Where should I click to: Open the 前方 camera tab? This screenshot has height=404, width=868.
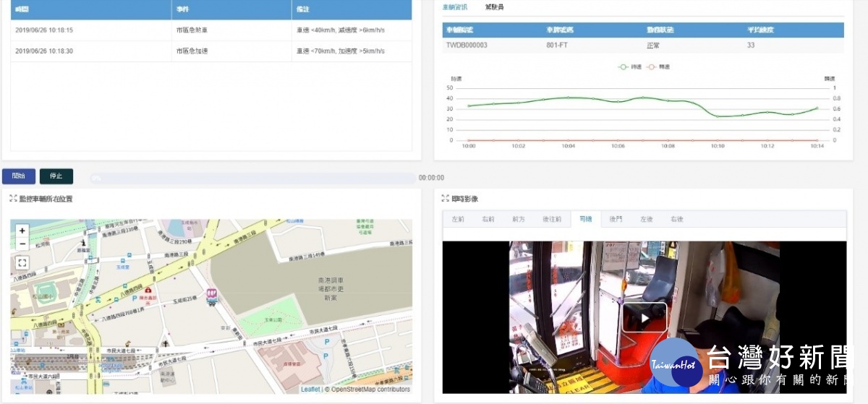(519, 219)
